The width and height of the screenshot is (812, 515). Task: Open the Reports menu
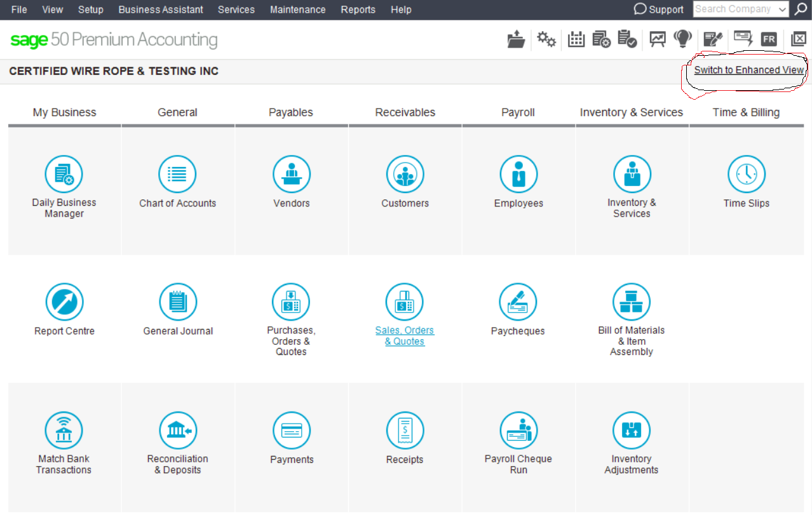(358, 10)
